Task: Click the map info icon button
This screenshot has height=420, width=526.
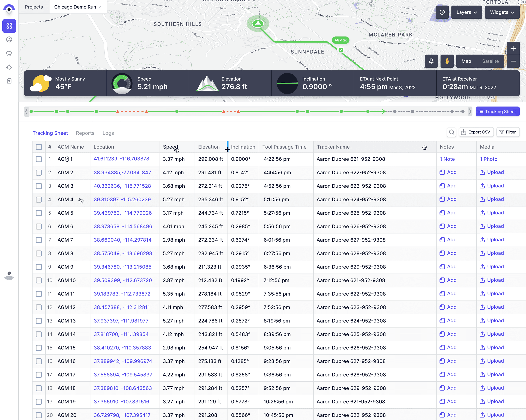Action: tap(442, 12)
